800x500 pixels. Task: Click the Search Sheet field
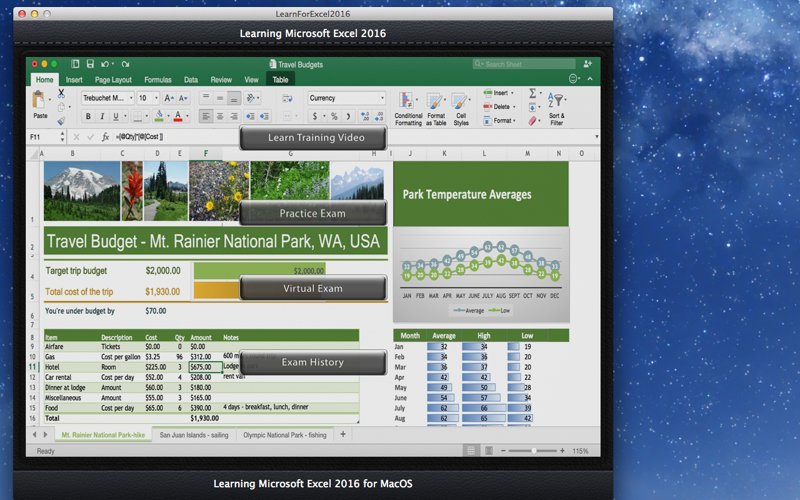click(x=524, y=64)
